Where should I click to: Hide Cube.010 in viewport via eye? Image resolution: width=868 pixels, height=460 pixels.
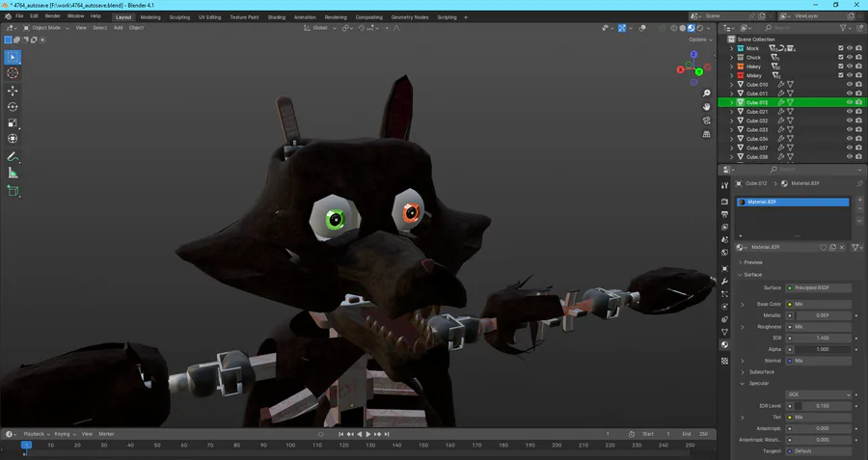[850, 85]
